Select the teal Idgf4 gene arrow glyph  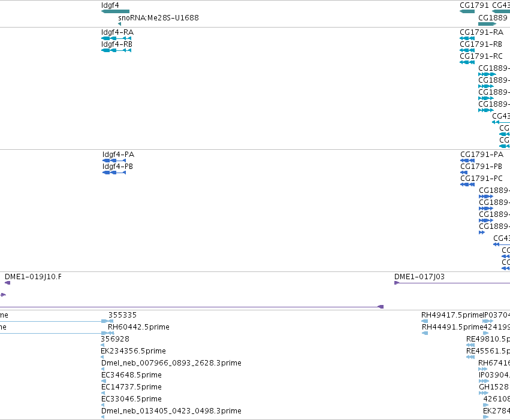point(116,11)
